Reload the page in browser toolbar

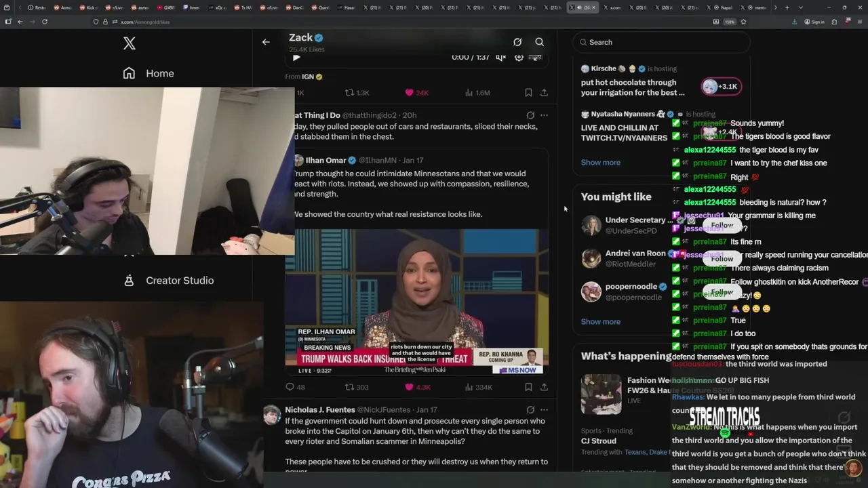(45, 22)
